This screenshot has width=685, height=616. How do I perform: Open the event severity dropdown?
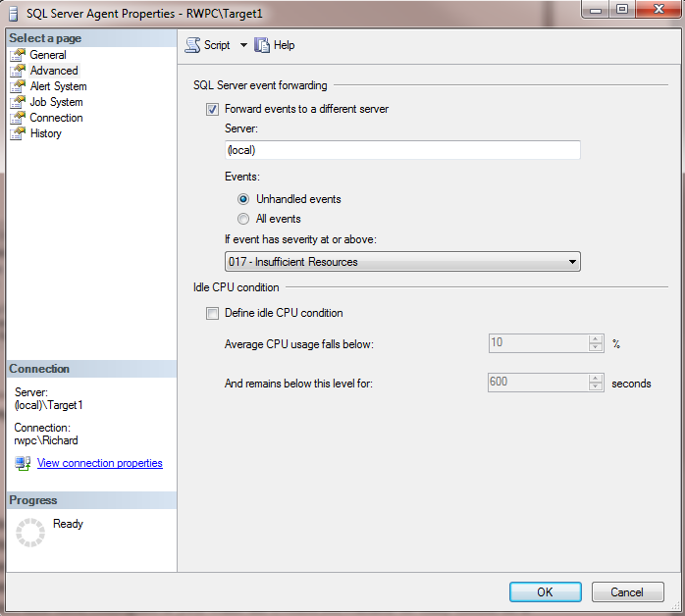point(402,262)
